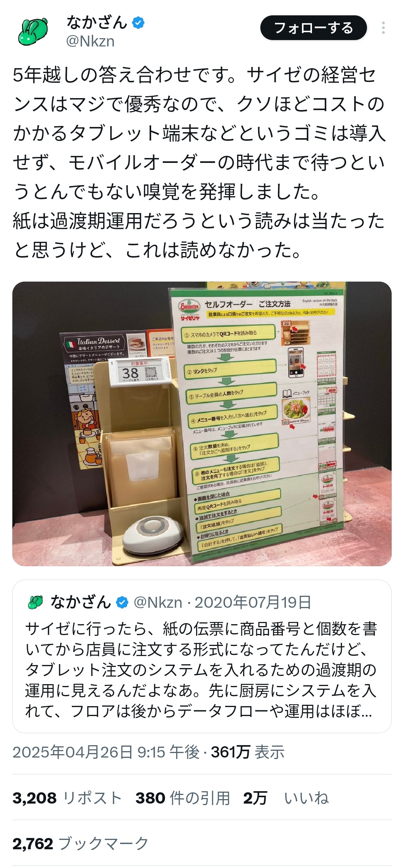The image size is (404, 868).
Task: Enlarge the Saizeriya self-order photo
Action: tap(202, 424)
